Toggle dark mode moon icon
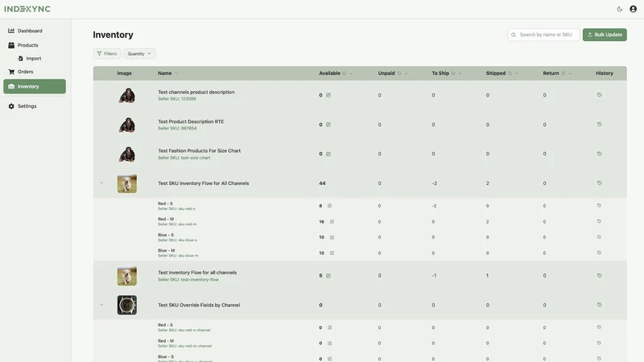 point(619,9)
